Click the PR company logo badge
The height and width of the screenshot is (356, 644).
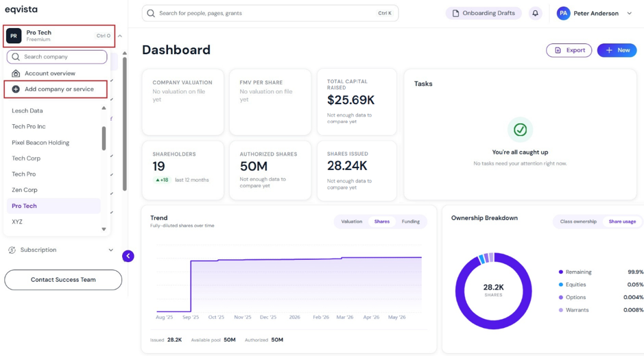click(14, 36)
